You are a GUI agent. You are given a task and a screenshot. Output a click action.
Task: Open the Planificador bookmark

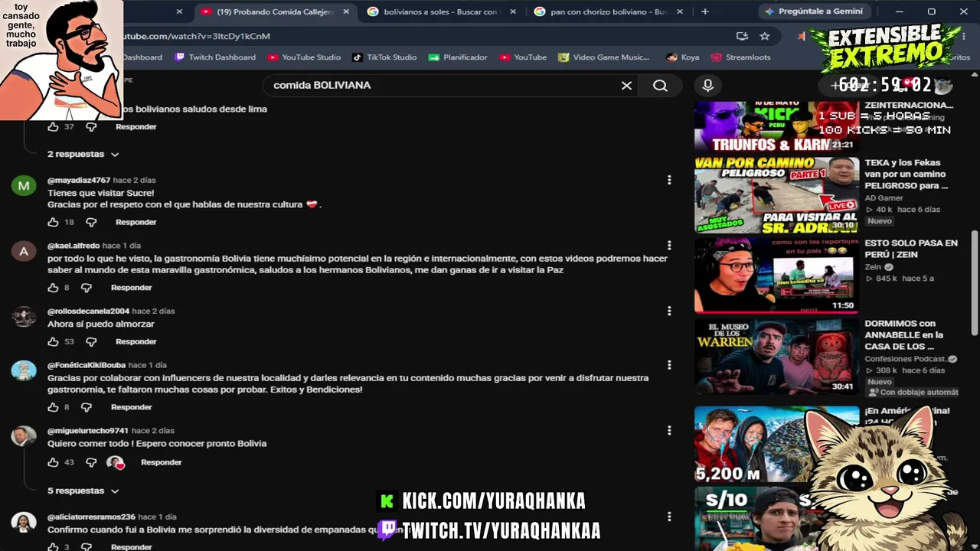[458, 57]
